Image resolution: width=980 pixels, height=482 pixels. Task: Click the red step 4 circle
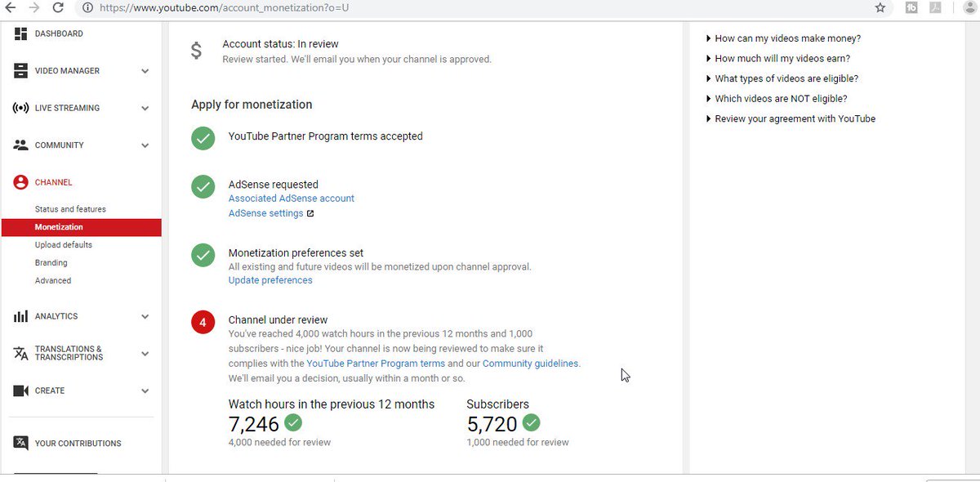tap(203, 322)
